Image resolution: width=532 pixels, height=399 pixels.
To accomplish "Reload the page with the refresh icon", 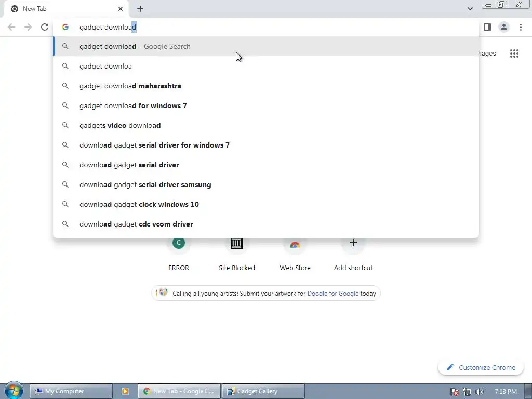I will point(45,27).
